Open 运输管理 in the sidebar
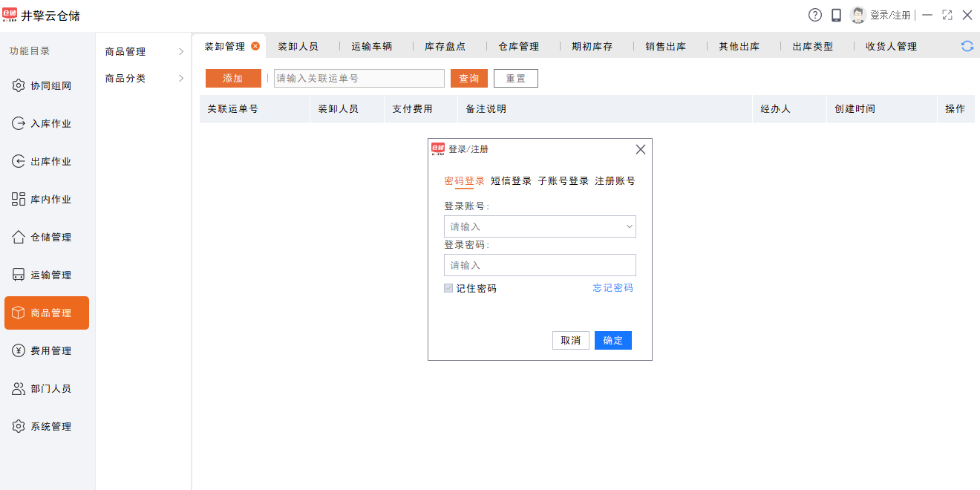This screenshot has width=980, height=490. (x=50, y=275)
